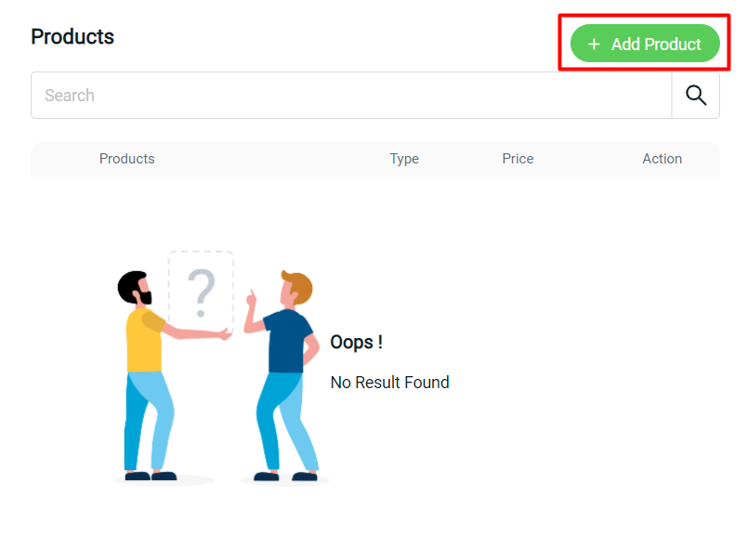This screenshot has height=560, width=747.
Task: Click the Products page title
Action: (72, 36)
